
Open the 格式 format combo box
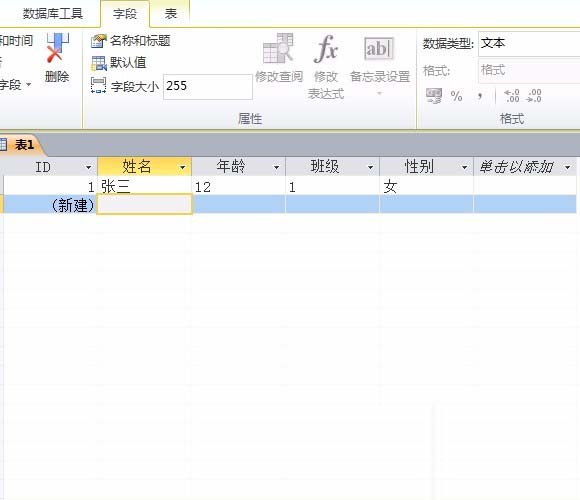coord(529,70)
